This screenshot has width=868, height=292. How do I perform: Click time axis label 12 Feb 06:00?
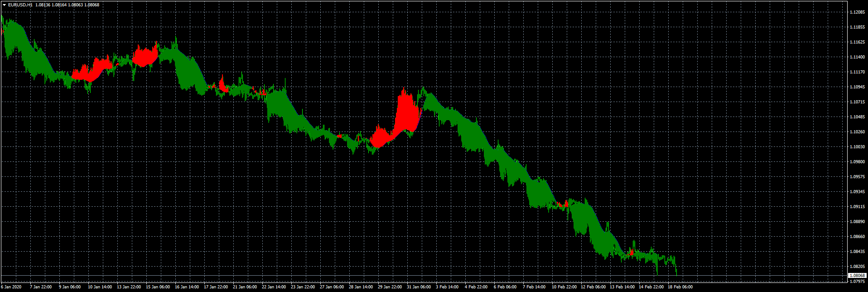593,287
